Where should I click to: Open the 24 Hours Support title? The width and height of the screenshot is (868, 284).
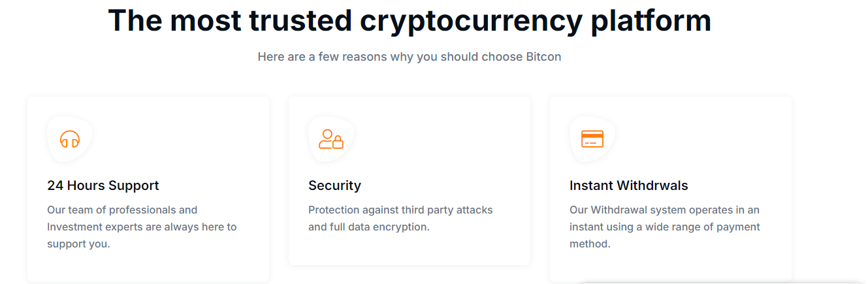103,185
